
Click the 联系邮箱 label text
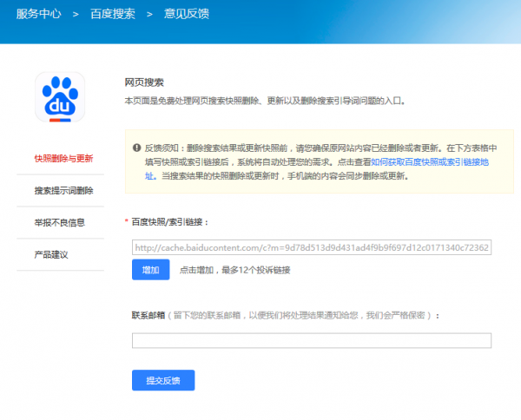[148, 315]
